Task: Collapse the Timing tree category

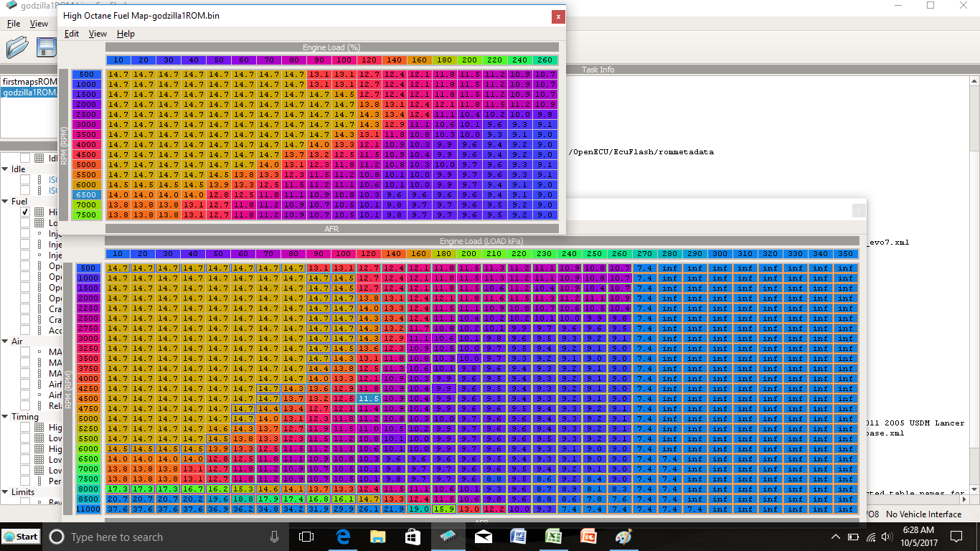Action: pyautogui.click(x=5, y=417)
